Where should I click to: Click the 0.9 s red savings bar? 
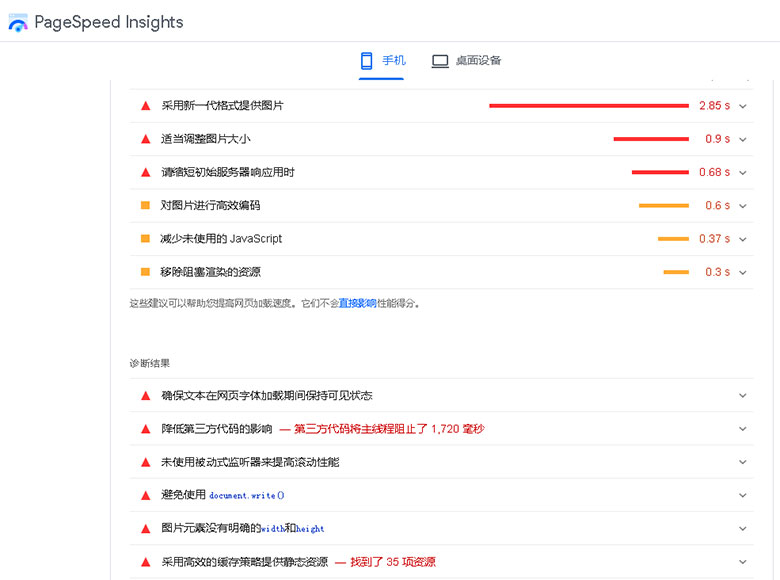[651, 139]
